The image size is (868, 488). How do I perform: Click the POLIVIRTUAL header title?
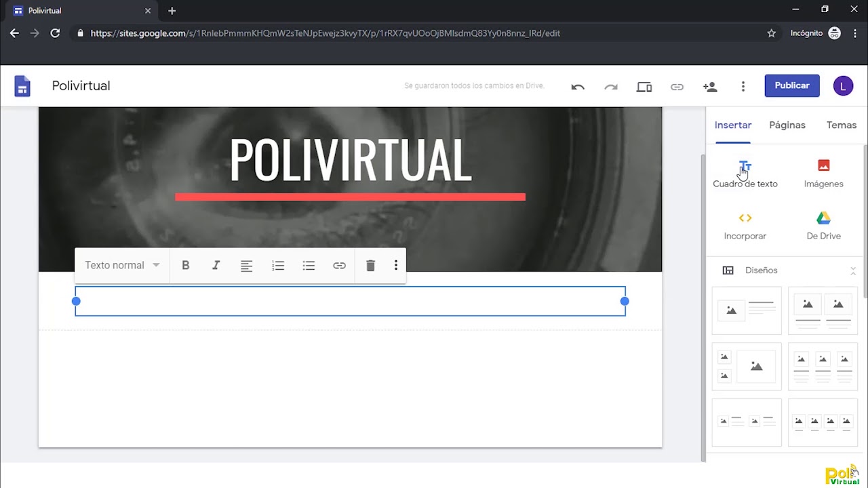tap(351, 160)
